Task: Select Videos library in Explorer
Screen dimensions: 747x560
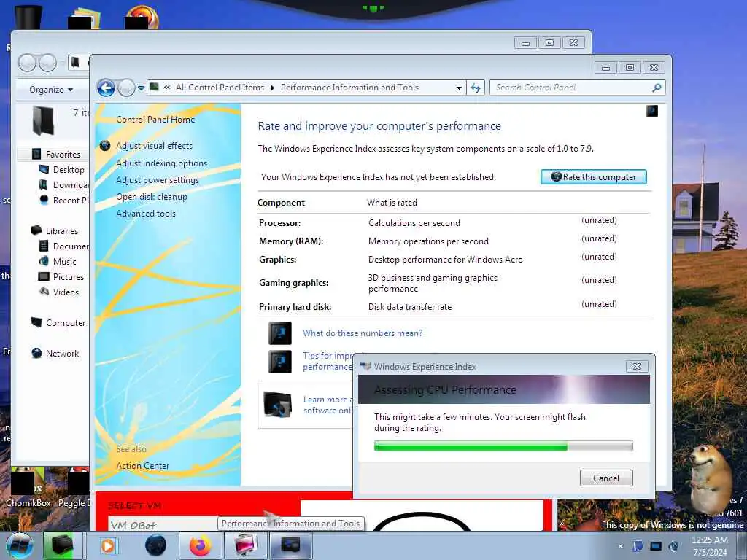Action: (66, 292)
